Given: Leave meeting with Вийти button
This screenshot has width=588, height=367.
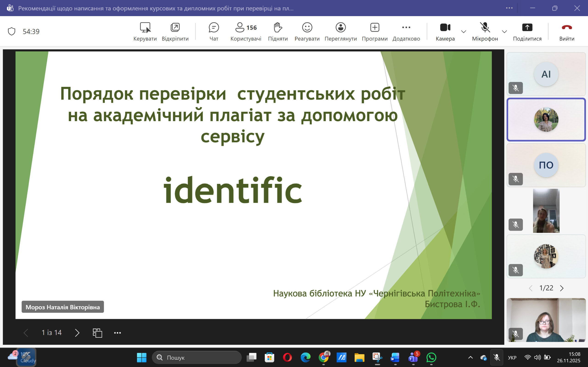Looking at the screenshot, I should (x=567, y=32).
